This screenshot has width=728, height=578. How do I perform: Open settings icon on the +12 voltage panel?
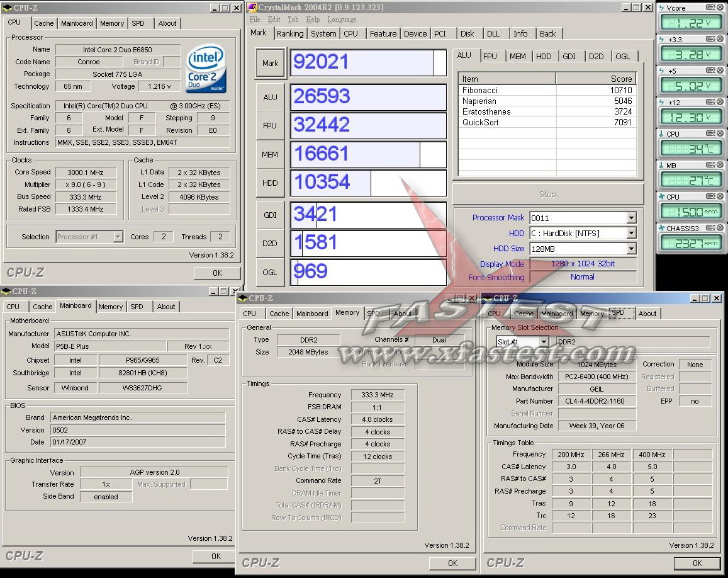pyautogui.click(x=710, y=102)
